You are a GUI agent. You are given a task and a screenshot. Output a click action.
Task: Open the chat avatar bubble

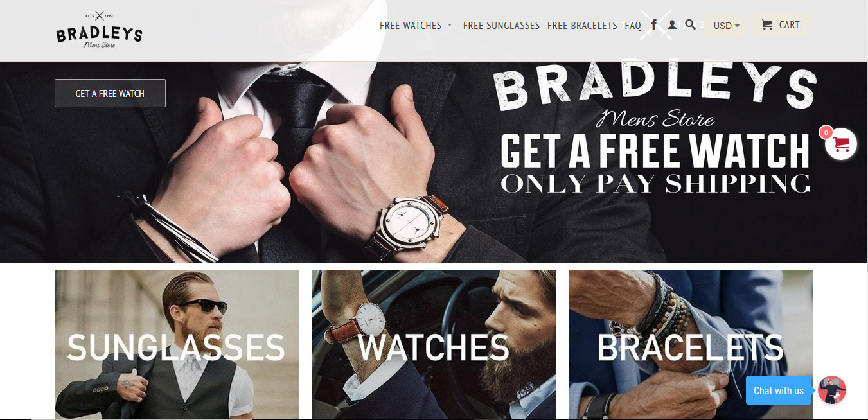(x=832, y=390)
